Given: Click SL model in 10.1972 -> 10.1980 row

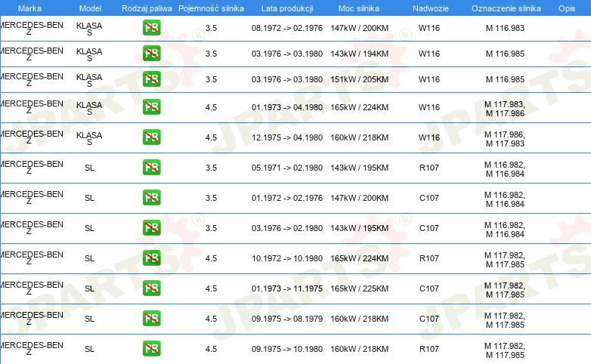Looking at the screenshot, I should 89,258.
